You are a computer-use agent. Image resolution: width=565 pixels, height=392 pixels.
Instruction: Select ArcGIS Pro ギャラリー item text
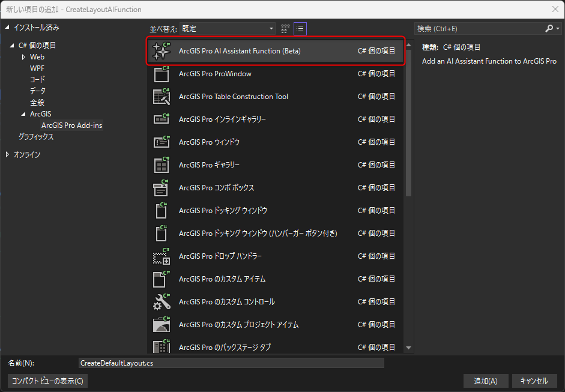pos(210,164)
